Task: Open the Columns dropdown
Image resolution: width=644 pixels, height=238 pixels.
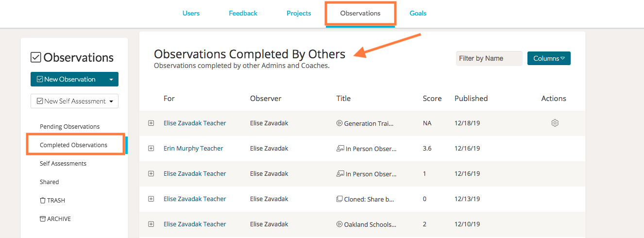Action: pos(549,58)
